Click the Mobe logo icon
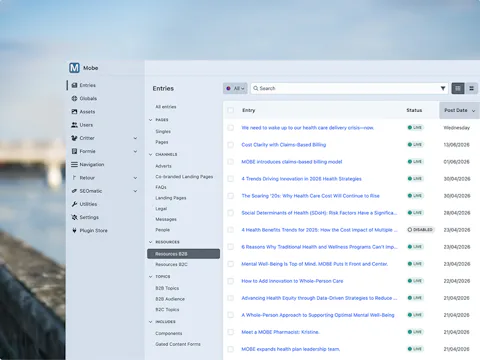Viewport: 480px width, 360px height. pos(74,68)
